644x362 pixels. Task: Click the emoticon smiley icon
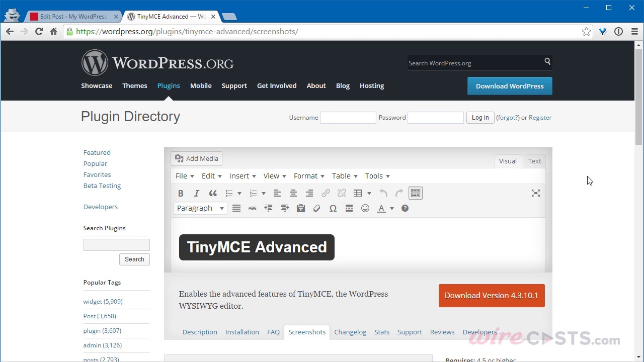(365, 208)
